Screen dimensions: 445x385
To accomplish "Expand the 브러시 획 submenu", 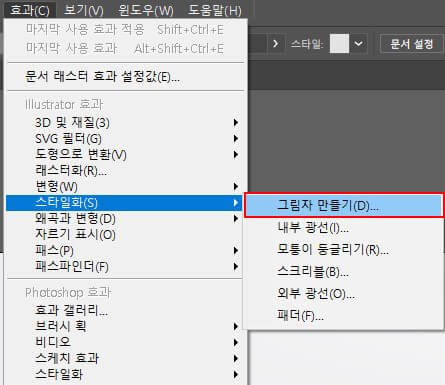I will click(x=124, y=326).
